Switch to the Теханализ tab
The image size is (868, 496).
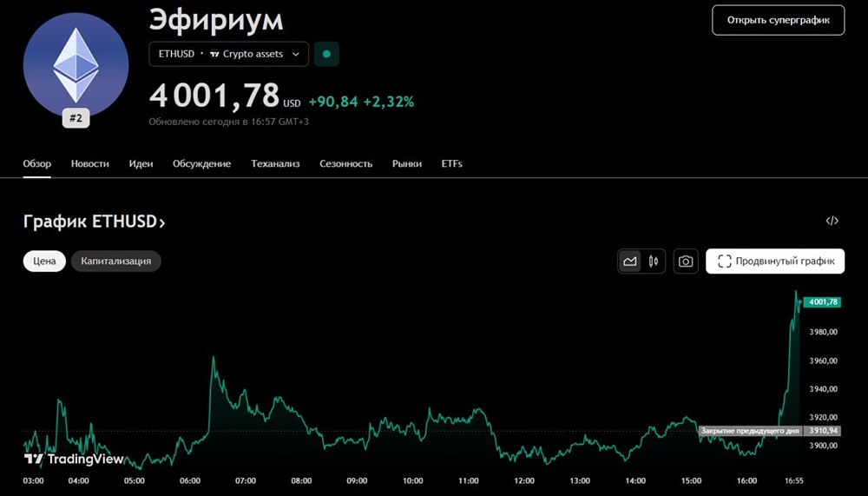pos(275,163)
